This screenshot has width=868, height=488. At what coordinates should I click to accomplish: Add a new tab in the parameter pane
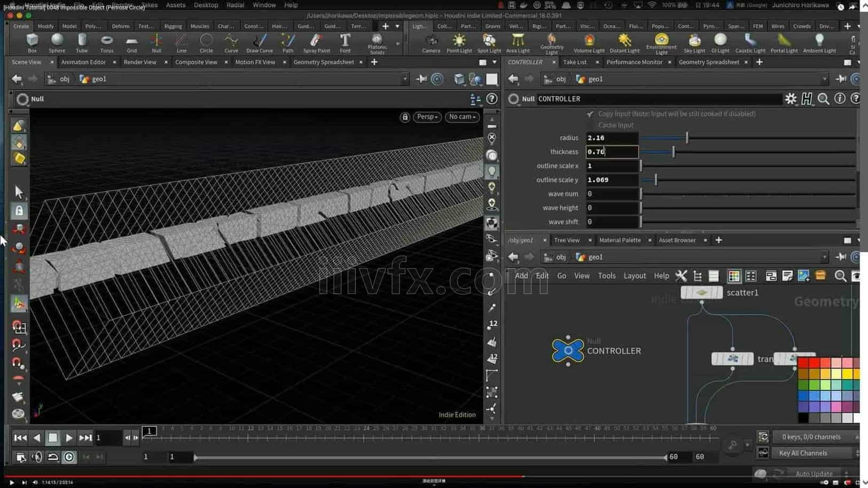coord(759,62)
